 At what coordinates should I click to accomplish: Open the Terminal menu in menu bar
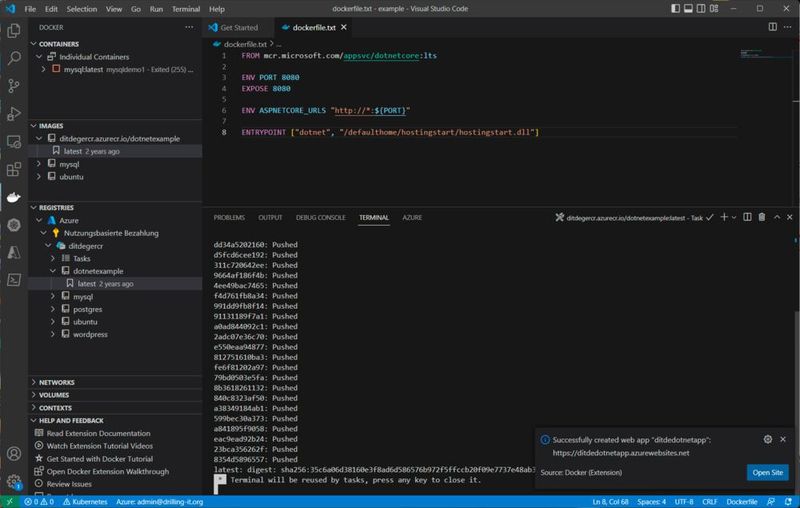point(185,9)
